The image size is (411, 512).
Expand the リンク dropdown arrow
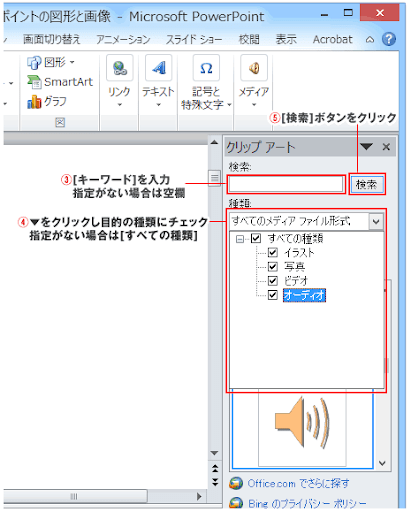pyautogui.click(x=120, y=105)
